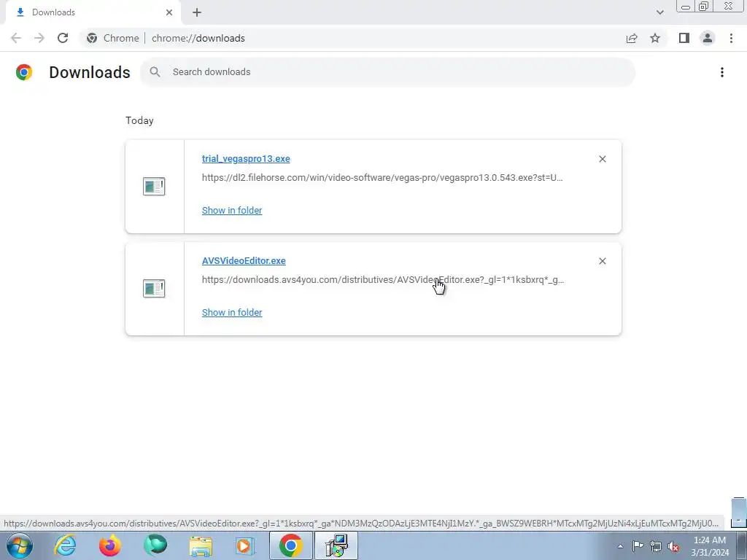Open the profile avatar menu

click(708, 38)
